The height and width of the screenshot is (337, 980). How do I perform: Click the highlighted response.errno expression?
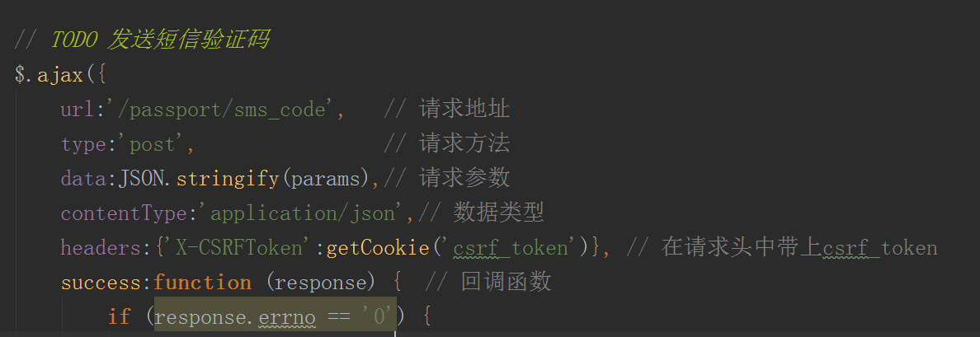coord(275,318)
